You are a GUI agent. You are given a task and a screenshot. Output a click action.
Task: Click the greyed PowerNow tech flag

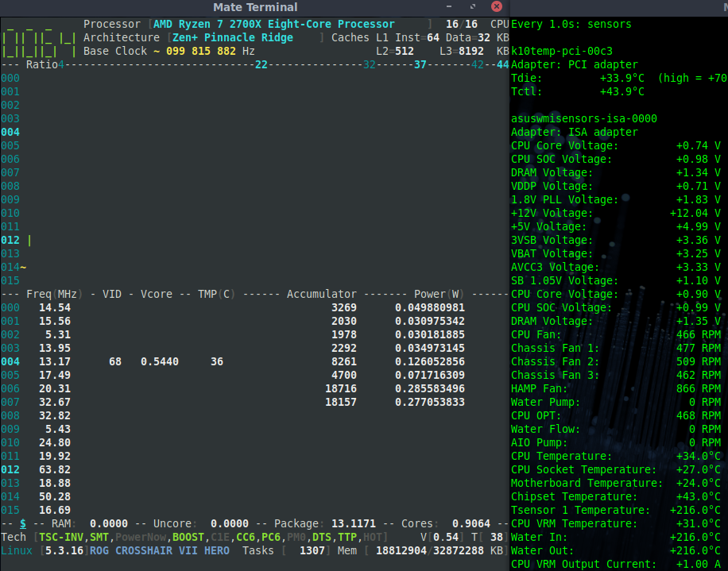point(141,537)
